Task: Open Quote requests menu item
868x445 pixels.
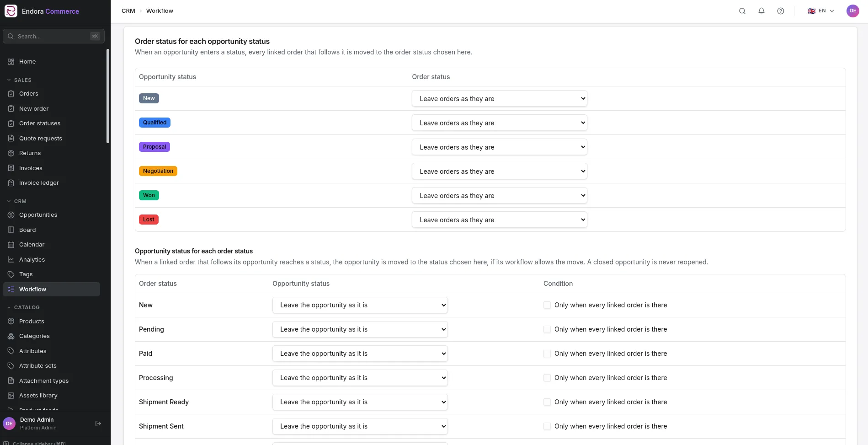Action: click(51, 139)
